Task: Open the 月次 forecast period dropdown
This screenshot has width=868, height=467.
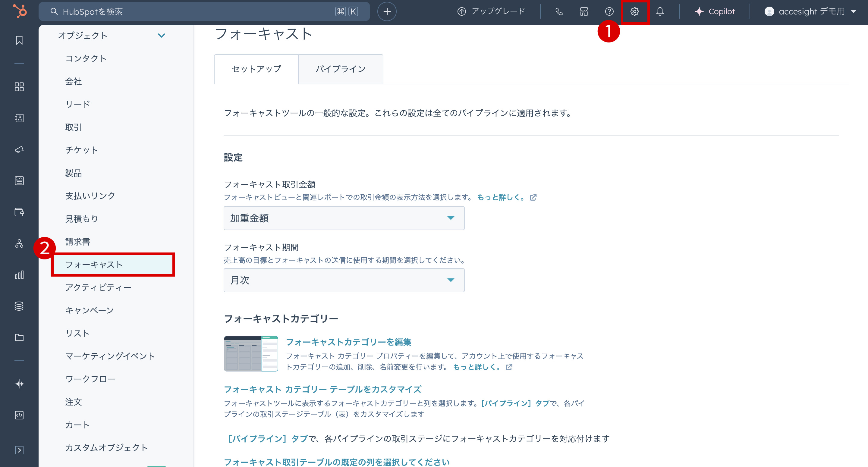Action: click(x=344, y=280)
